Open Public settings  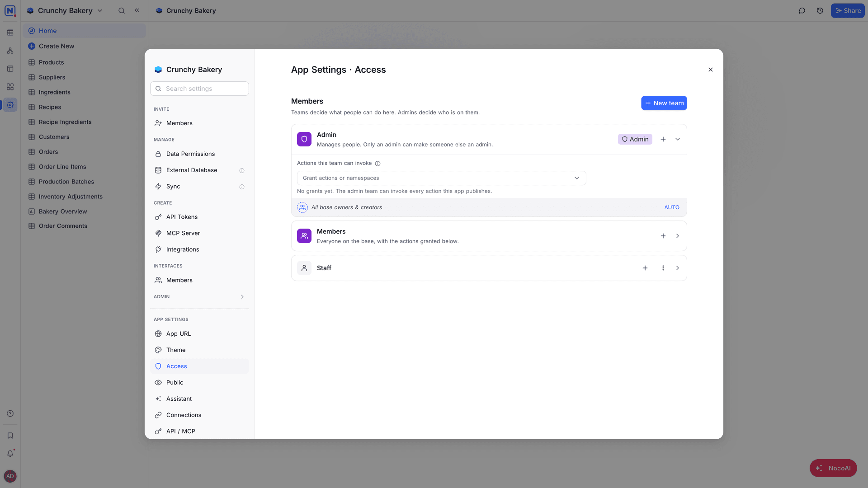point(199,382)
